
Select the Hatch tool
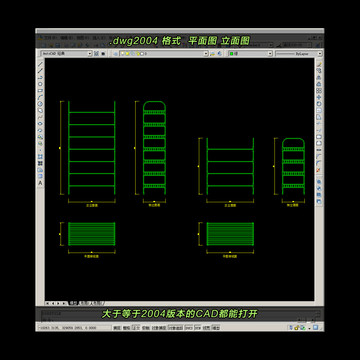pyautogui.click(x=41, y=157)
